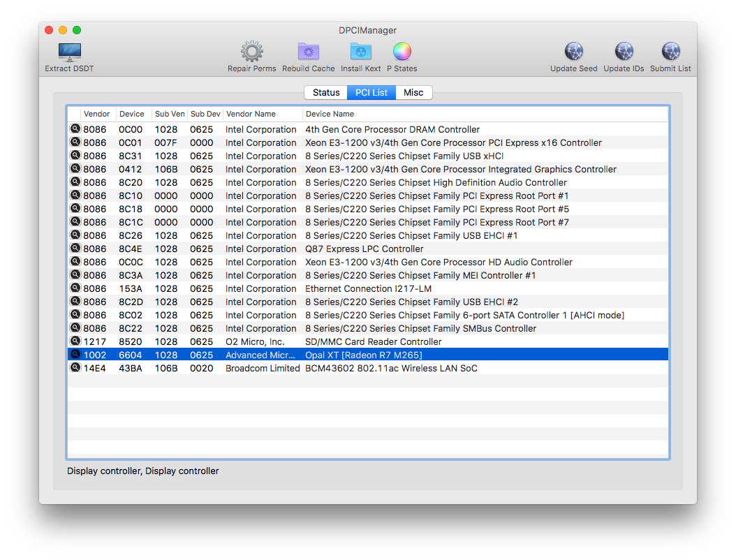This screenshot has width=736, height=560.
Task: Run Repair Perms from the toolbar
Action: tap(251, 52)
